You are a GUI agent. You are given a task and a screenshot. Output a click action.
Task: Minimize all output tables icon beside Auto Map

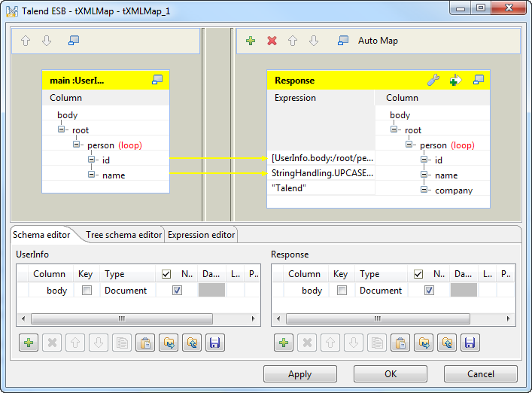point(343,41)
